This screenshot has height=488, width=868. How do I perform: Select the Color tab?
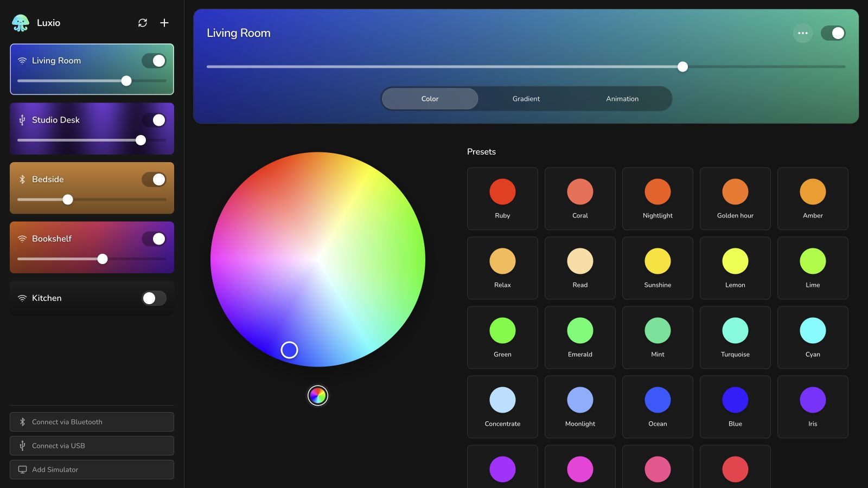tap(430, 99)
